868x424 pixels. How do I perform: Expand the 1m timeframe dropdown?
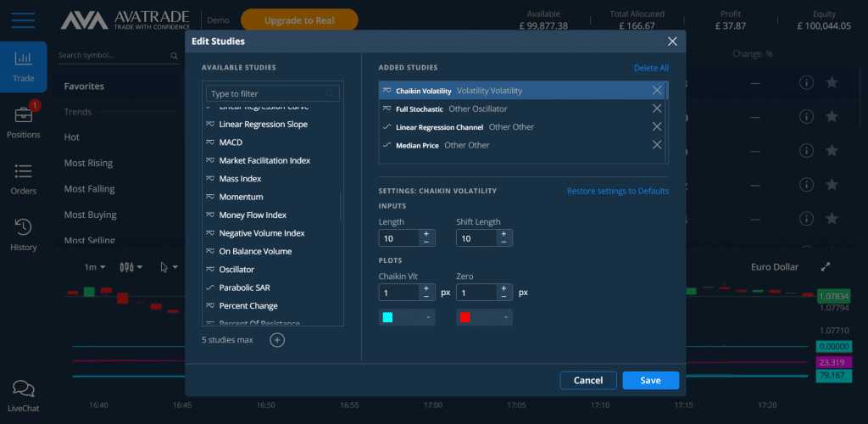[95, 267]
